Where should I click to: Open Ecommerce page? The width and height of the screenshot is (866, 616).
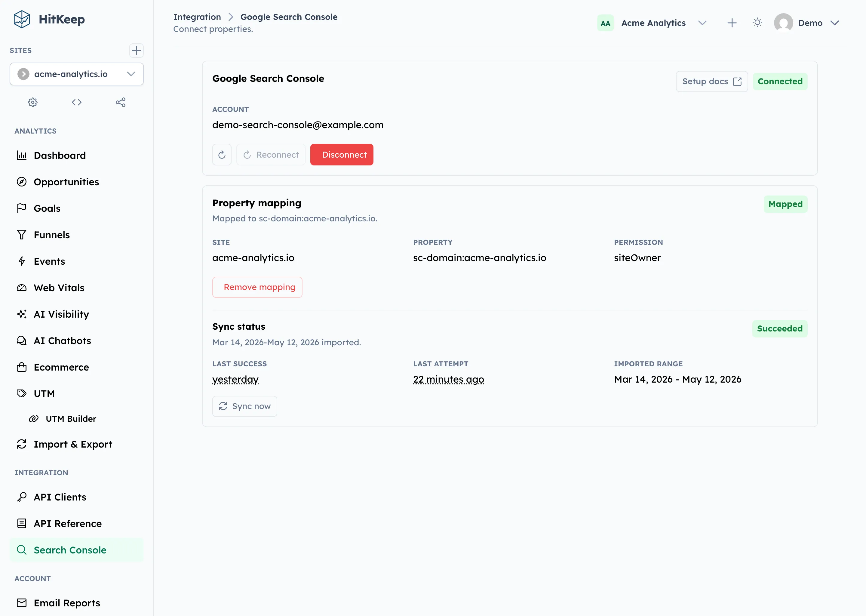pyautogui.click(x=77, y=367)
